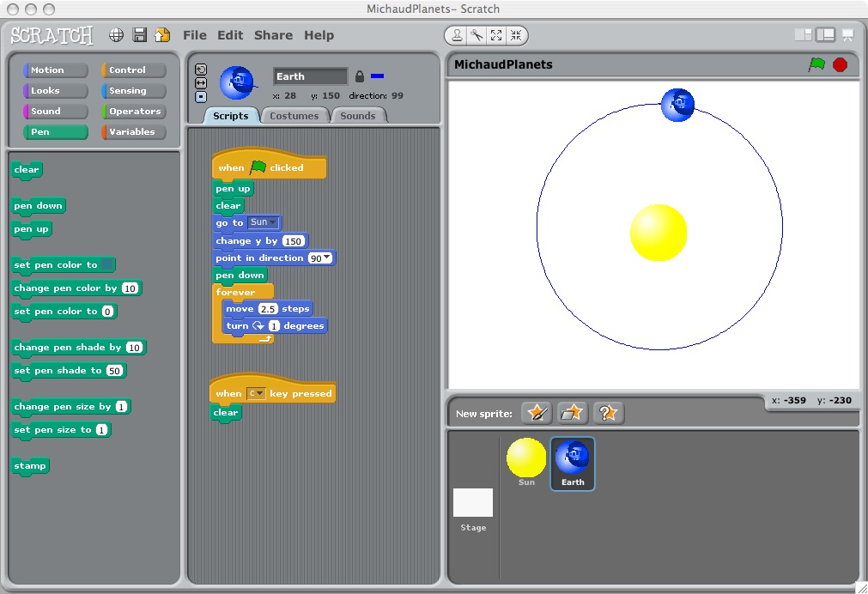Image resolution: width=868 pixels, height=594 pixels.
Task: Click the Earth sprite preview image
Action: 238,83
